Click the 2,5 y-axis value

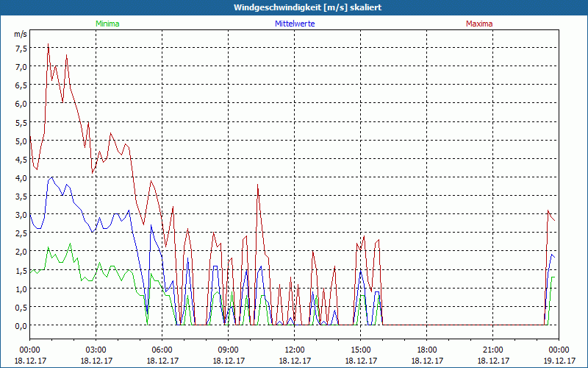pos(21,233)
